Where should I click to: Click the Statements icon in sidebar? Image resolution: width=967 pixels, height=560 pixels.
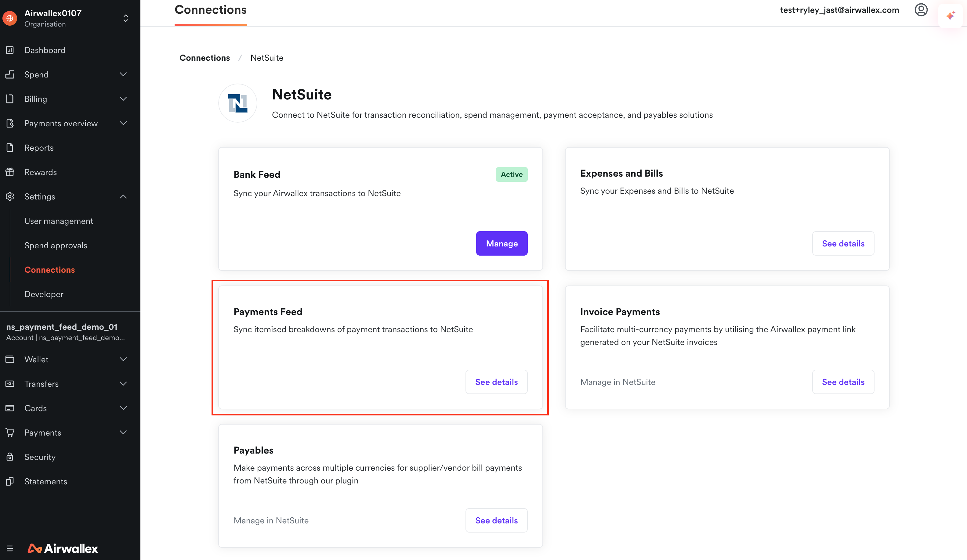[x=10, y=481]
